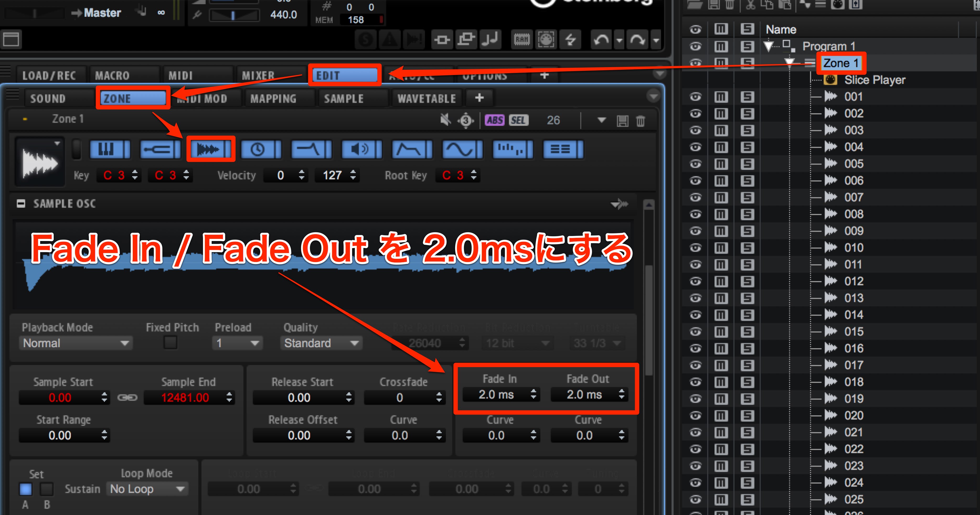980x515 pixels.
Task: Click the redo arrow in toolbar
Action: (x=638, y=40)
